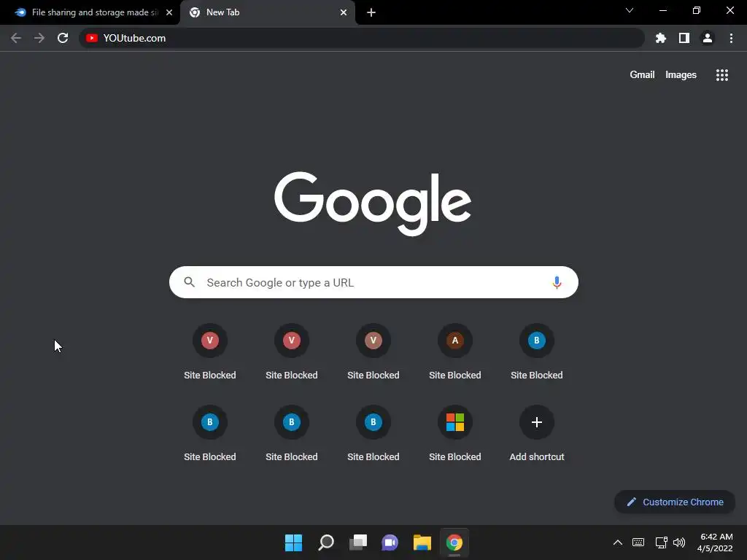Image resolution: width=747 pixels, height=560 pixels.
Task: Show hidden system tray icons
Action: click(617, 542)
